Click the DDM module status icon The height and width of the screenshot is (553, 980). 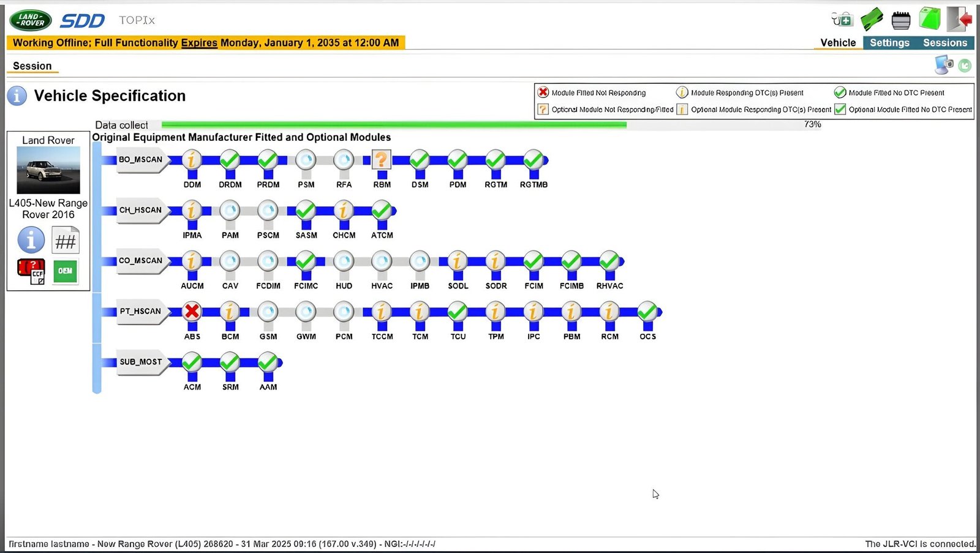click(192, 160)
